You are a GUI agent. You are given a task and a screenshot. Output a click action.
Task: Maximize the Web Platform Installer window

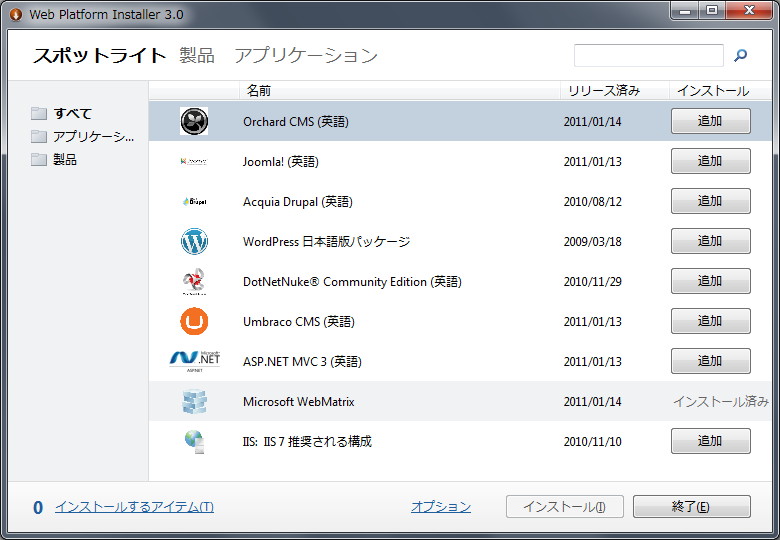pos(712,10)
